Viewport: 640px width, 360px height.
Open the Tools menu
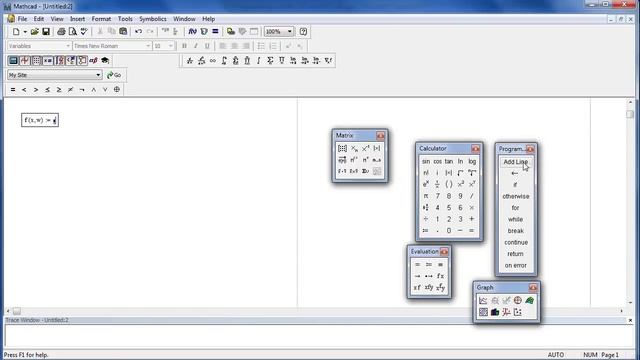tap(125, 19)
